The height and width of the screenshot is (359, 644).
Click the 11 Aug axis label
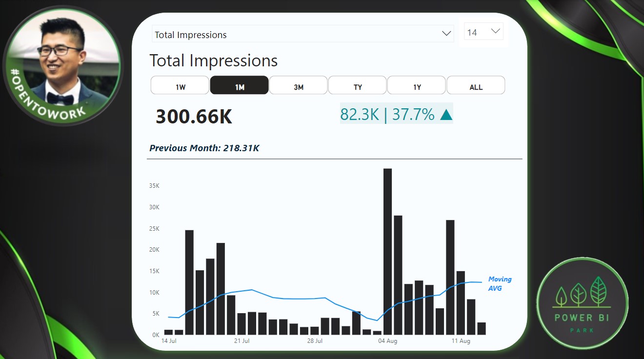point(461,341)
